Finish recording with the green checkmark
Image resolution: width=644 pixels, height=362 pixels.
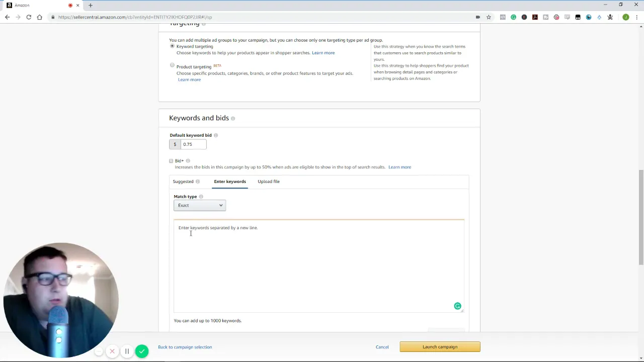click(142, 351)
